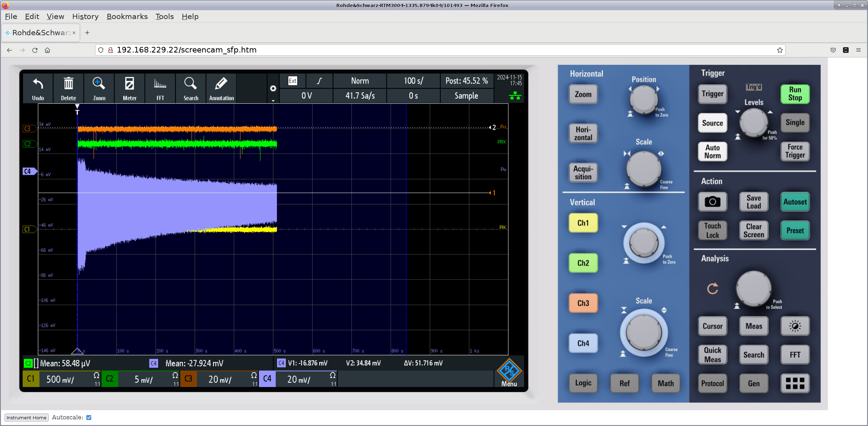Viewport: 868px width, 426px height.
Task: Open the Tools menu
Action: (x=165, y=17)
